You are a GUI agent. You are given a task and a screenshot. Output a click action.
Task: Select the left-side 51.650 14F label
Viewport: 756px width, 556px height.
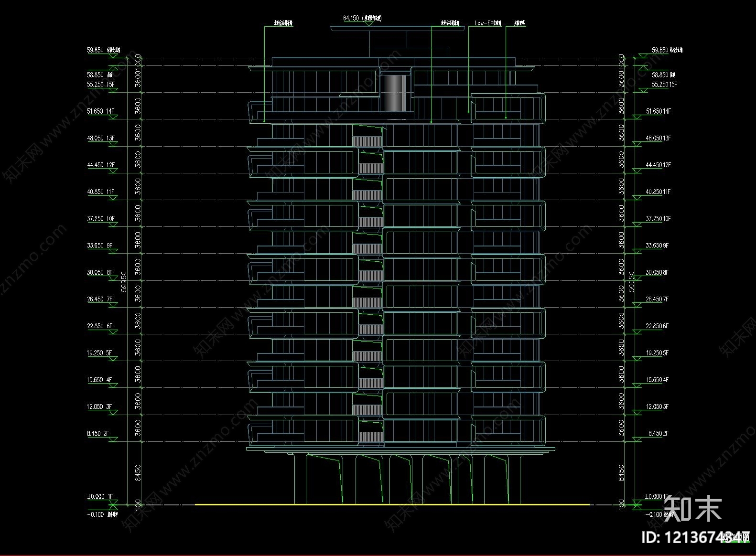101,111
